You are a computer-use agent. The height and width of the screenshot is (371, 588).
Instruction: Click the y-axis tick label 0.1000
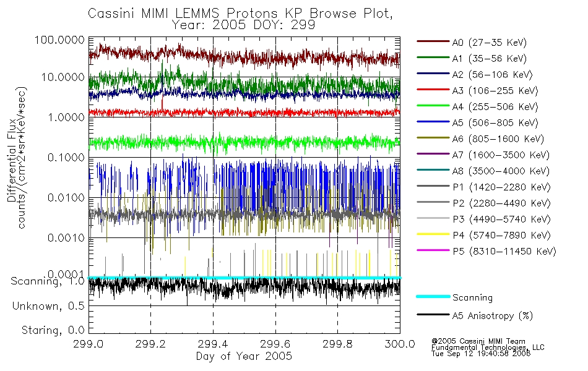tap(66, 158)
